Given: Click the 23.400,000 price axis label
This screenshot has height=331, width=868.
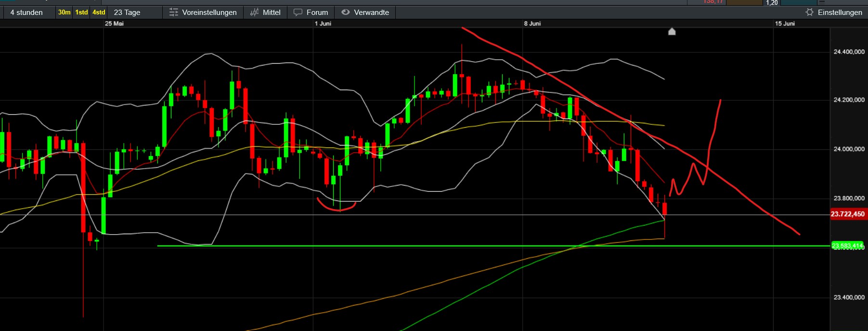Looking at the screenshot, I should tap(849, 297).
